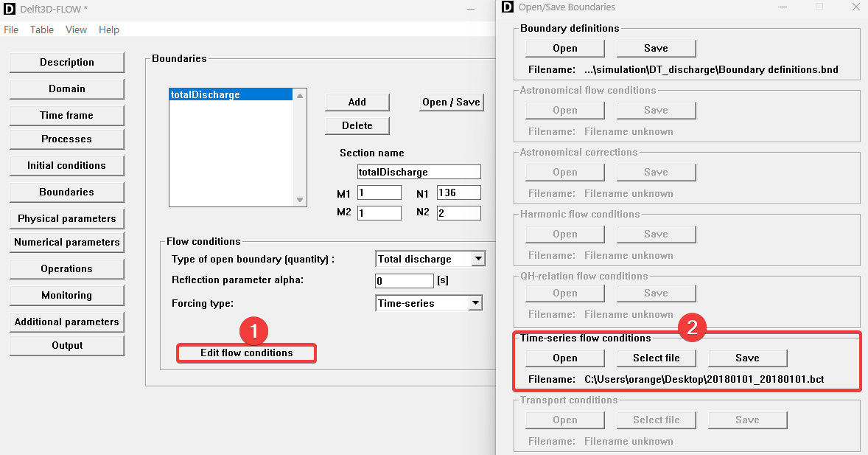
Task: Go to the Additional parameters section
Action: 67,322
